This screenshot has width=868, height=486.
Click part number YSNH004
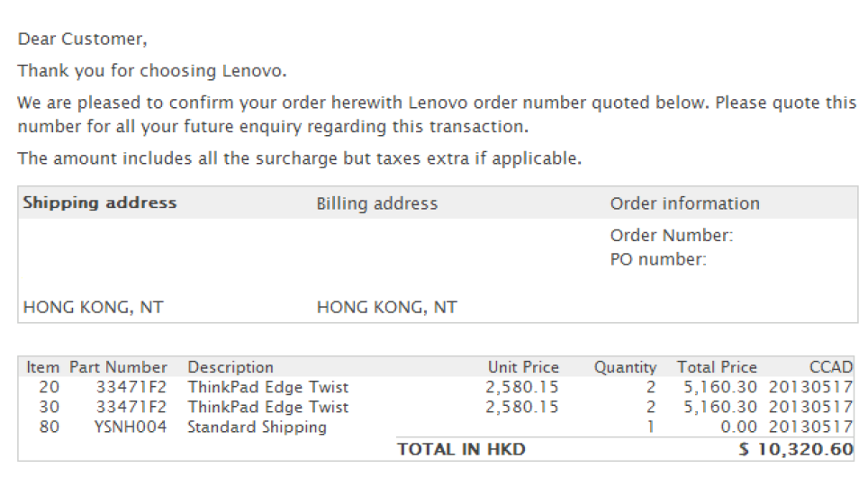pos(131,427)
